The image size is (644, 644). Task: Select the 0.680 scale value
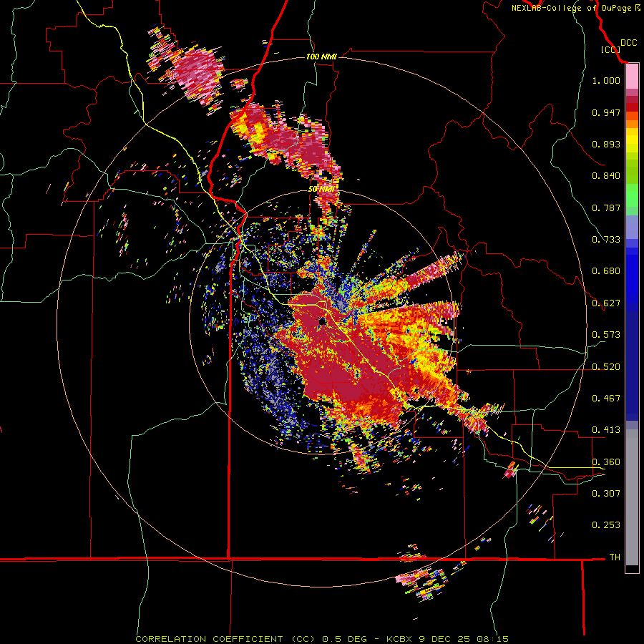click(606, 271)
